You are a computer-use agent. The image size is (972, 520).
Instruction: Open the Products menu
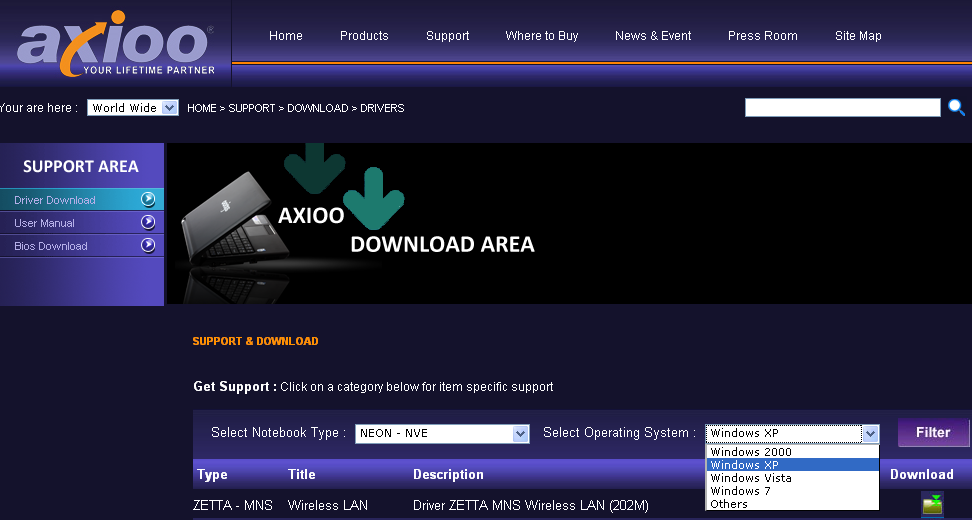[x=364, y=36]
